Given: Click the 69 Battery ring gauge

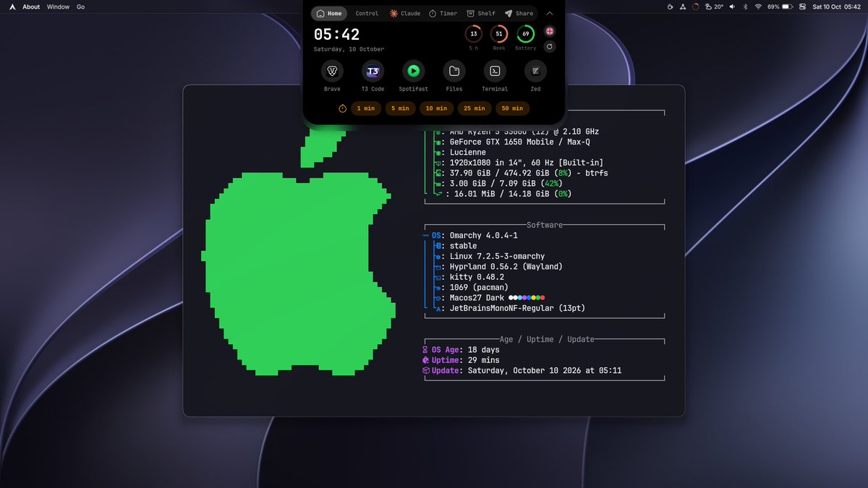Looking at the screenshot, I should pyautogui.click(x=526, y=34).
